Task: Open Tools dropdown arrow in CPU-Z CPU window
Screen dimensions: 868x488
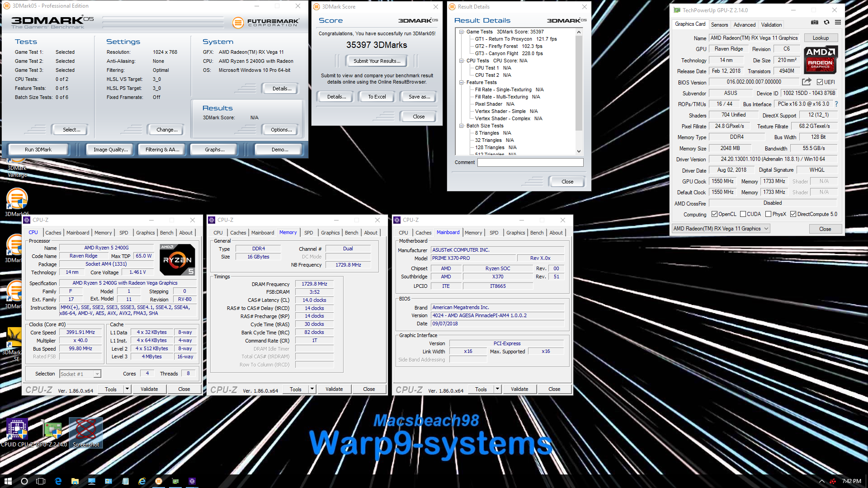Action: [127, 389]
